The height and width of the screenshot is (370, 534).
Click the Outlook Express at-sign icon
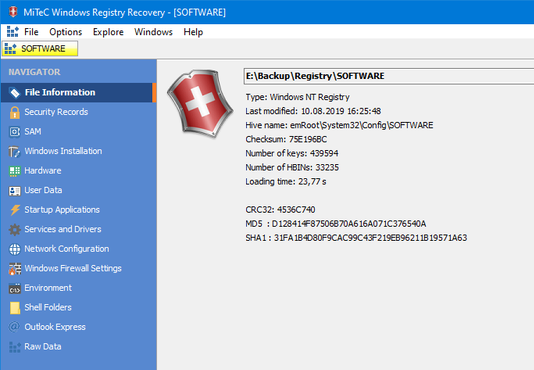tap(15, 327)
